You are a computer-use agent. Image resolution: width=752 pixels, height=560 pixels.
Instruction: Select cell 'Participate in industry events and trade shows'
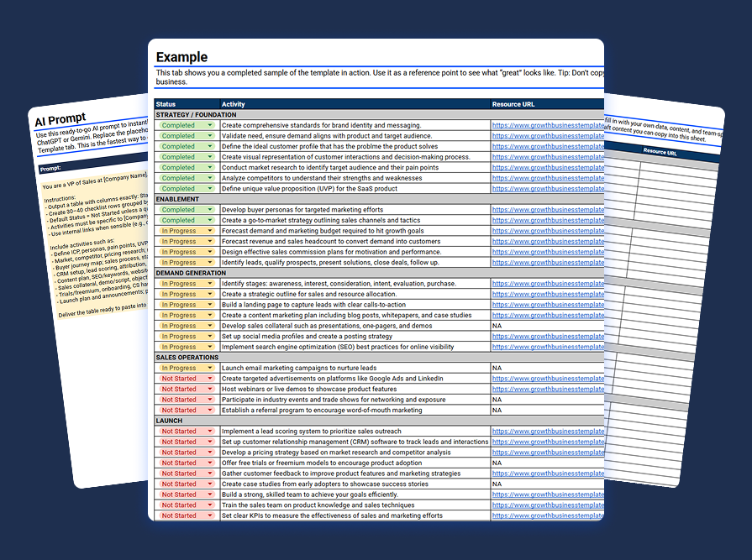point(355,399)
